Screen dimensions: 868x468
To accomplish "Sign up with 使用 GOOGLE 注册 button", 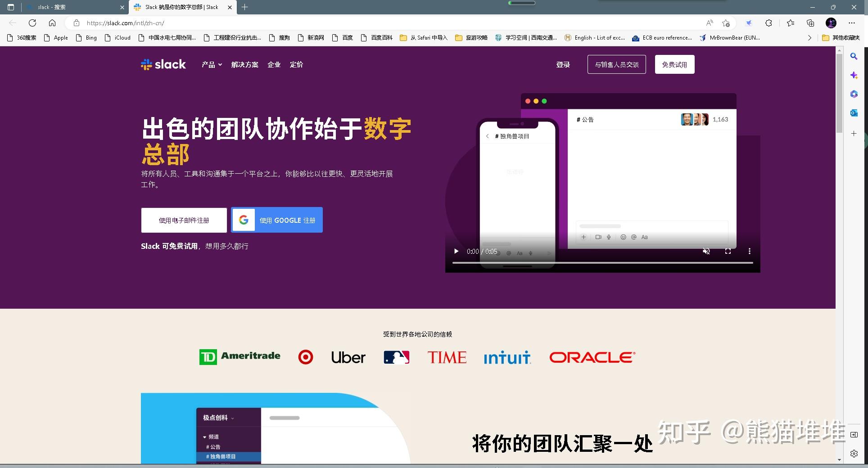I will pyautogui.click(x=277, y=220).
